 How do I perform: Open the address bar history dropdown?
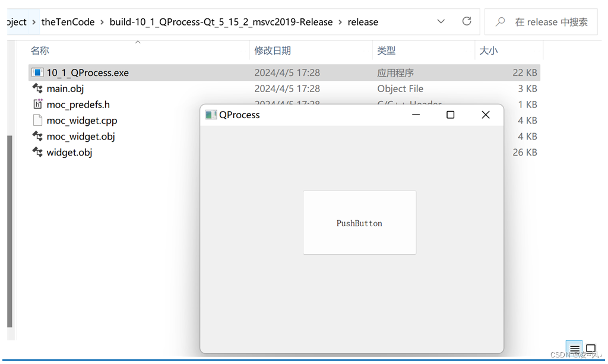pyautogui.click(x=441, y=21)
